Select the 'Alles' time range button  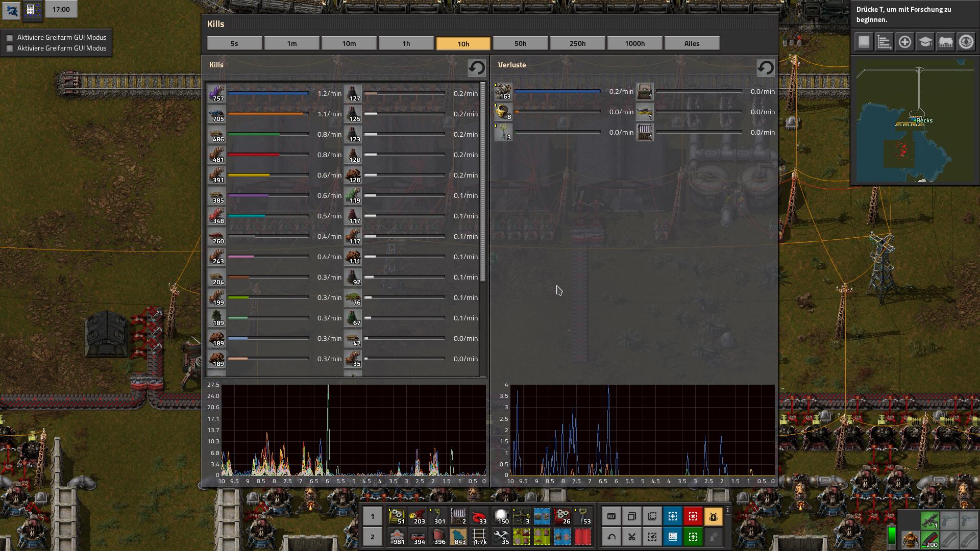click(x=692, y=43)
